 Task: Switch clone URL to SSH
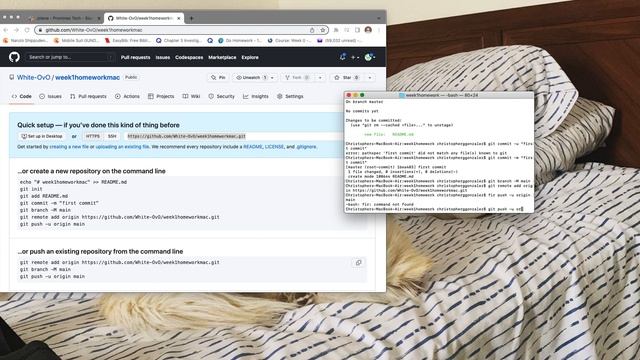click(112, 136)
